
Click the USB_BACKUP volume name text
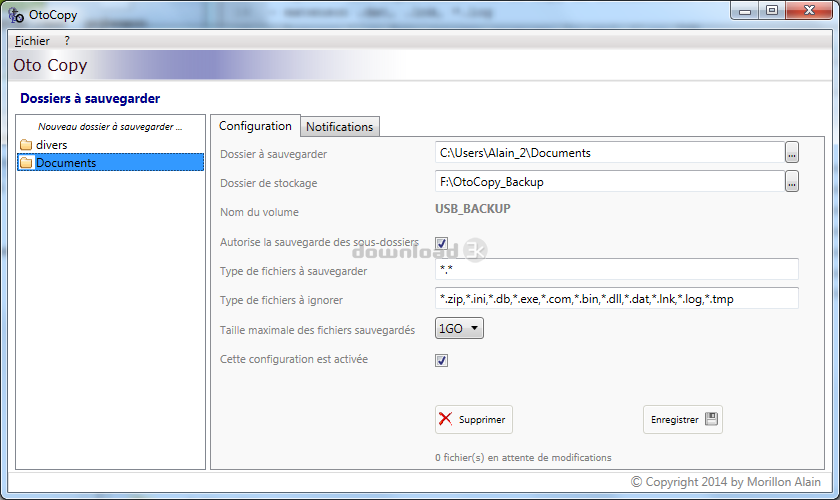tap(472, 209)
